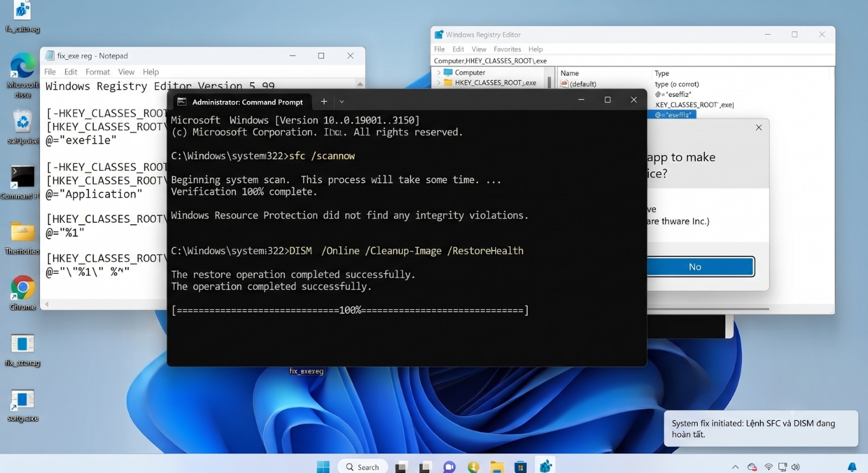Screen dimensions: 868x473
Task: Open Registry Editor taskbar icon
Action: pos(545,466)
